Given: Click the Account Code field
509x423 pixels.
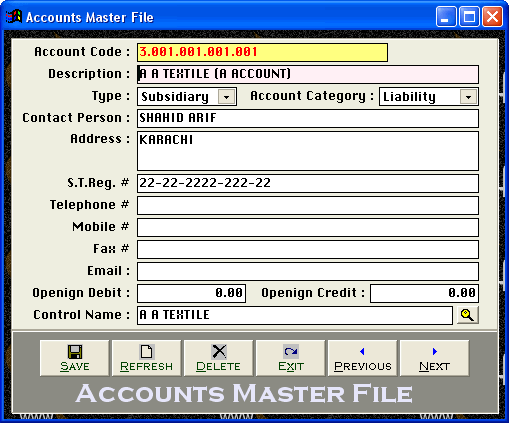Looking at the screenshot, I should coord(262,52).
